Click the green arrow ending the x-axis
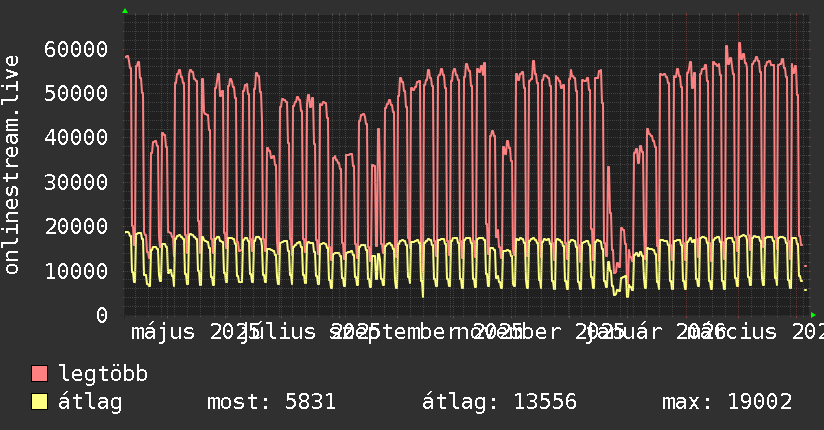Image resolution: width=824 pixels, height=430 pixels. [x=813, y=315]
